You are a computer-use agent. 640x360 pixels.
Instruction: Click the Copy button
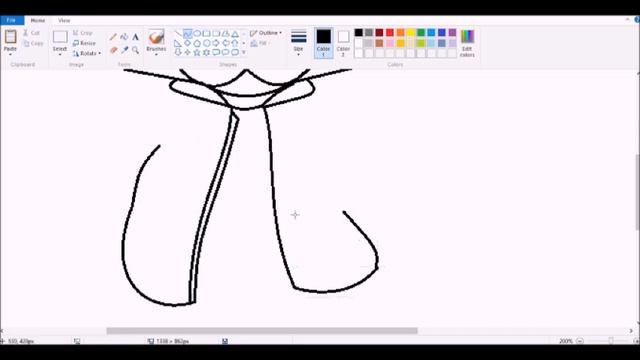tap(33, 43)
